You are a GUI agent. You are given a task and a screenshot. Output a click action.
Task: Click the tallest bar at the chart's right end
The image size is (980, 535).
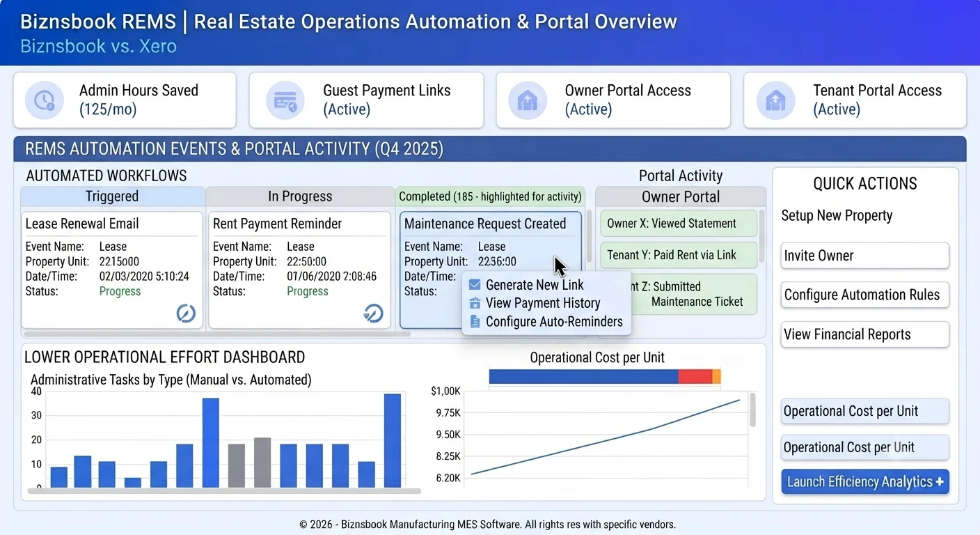click(x=393, y=440)
